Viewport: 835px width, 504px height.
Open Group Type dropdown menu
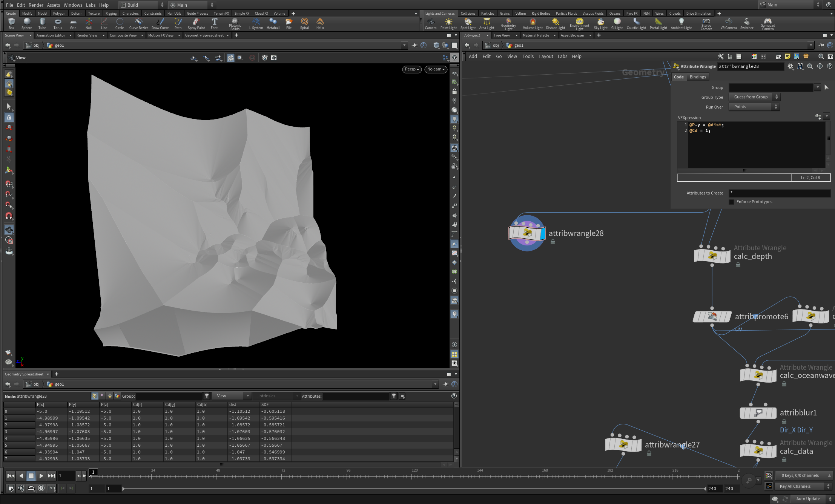coord(754,97)
